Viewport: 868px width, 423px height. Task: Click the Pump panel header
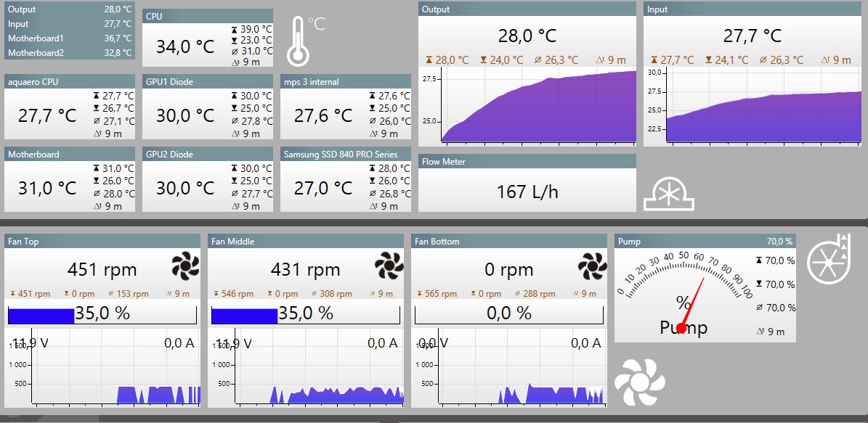click(x=705, y=241)
